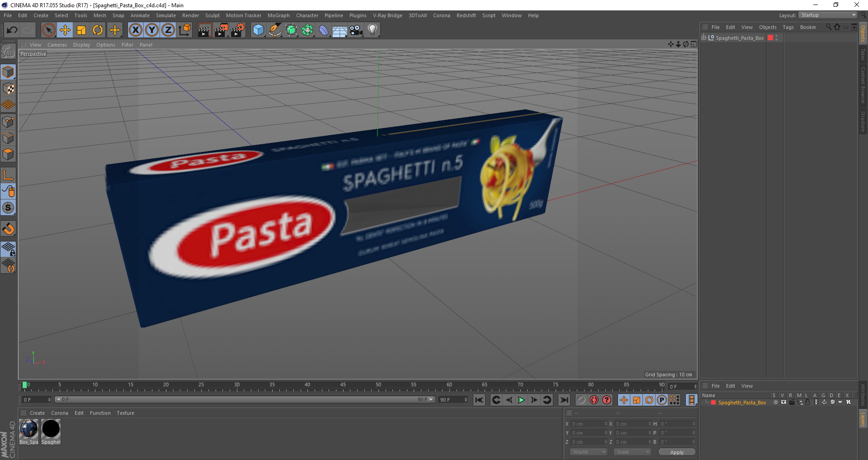Open Object Manager Tags menu
This screenshot has height=460, width=868.
[788, 27]
